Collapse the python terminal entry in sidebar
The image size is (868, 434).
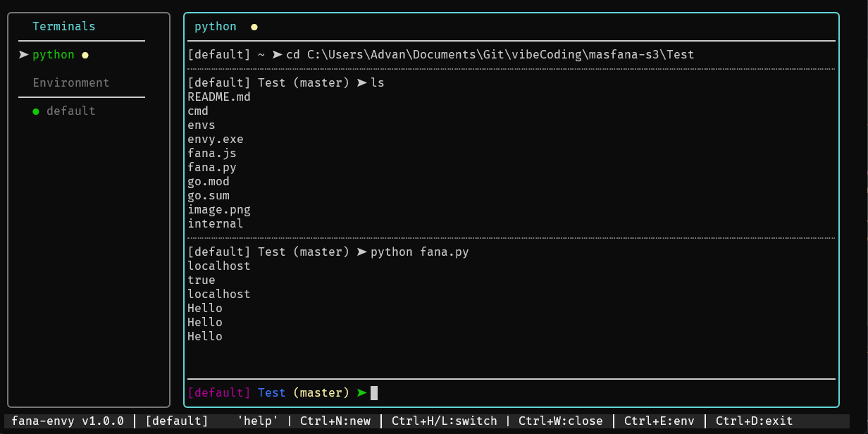pos(54,55)
